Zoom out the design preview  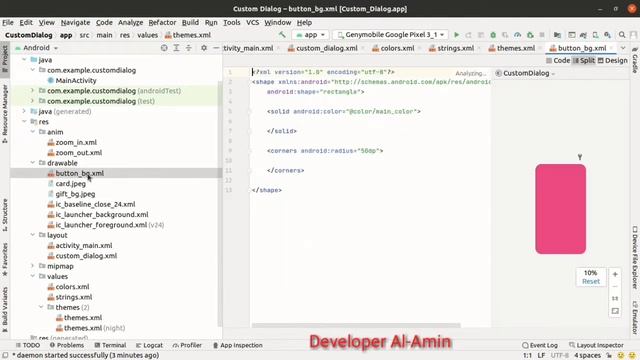(615, 287)
